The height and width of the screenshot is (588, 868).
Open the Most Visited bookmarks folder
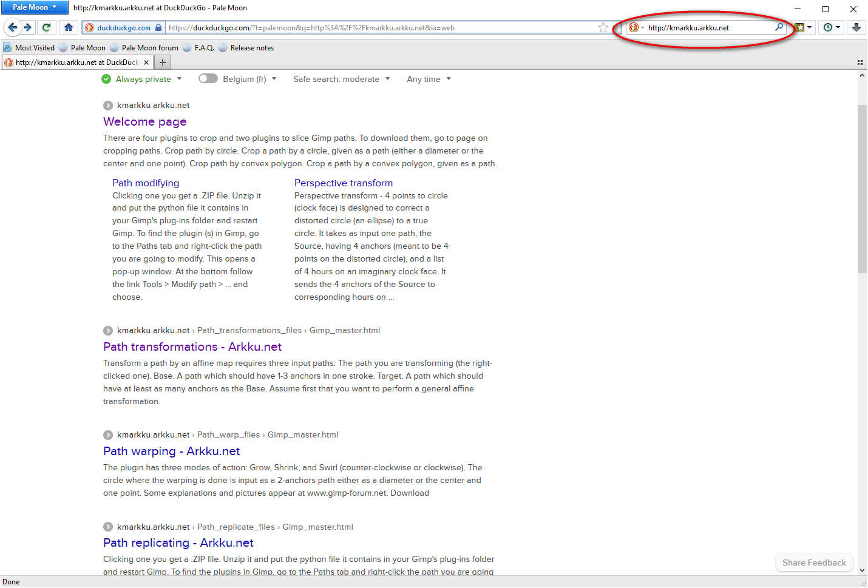(x=29, y=48)
